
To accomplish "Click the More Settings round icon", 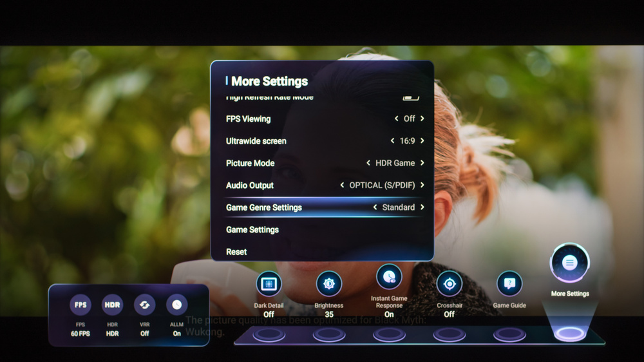I will point(569,263).
